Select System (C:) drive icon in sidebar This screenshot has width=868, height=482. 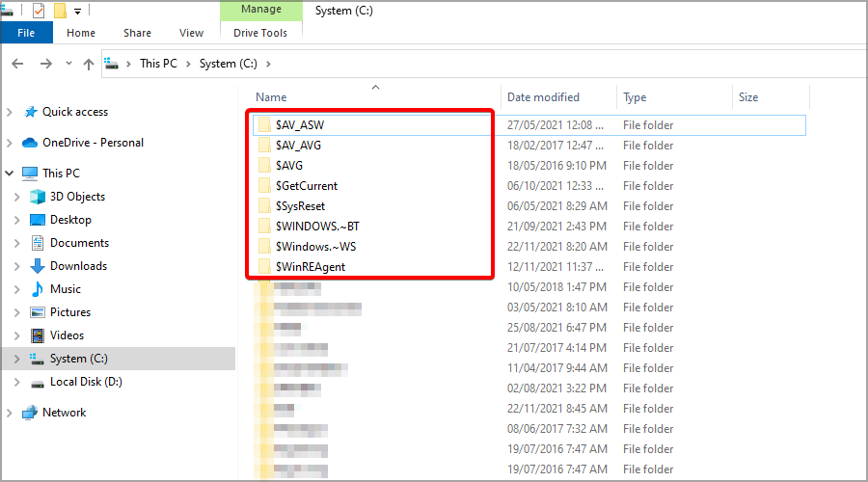pos(37,359)
